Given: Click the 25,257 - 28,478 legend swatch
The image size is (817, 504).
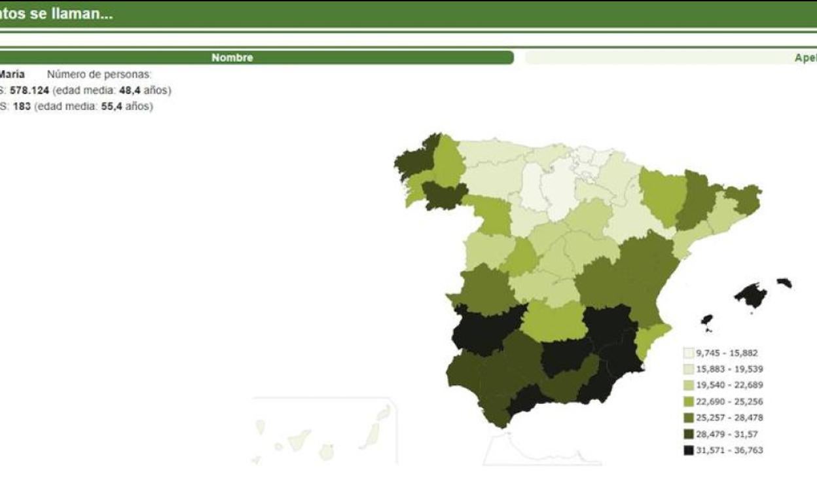Looking at the screenshot, I should (688, 418).
